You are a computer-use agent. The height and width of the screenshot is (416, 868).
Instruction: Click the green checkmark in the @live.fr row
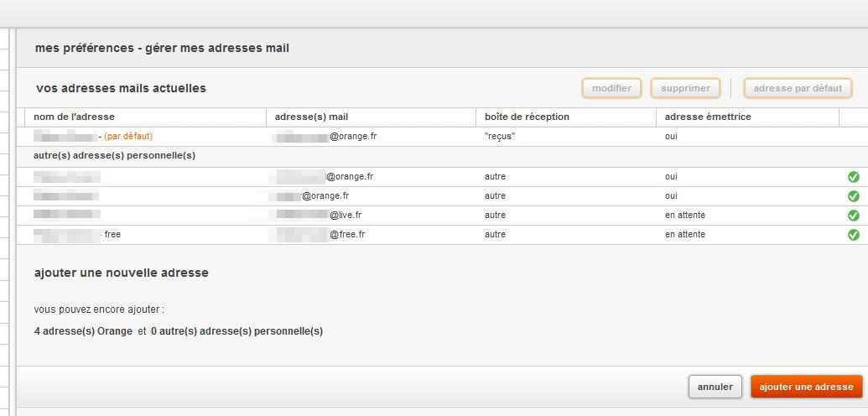854,216
